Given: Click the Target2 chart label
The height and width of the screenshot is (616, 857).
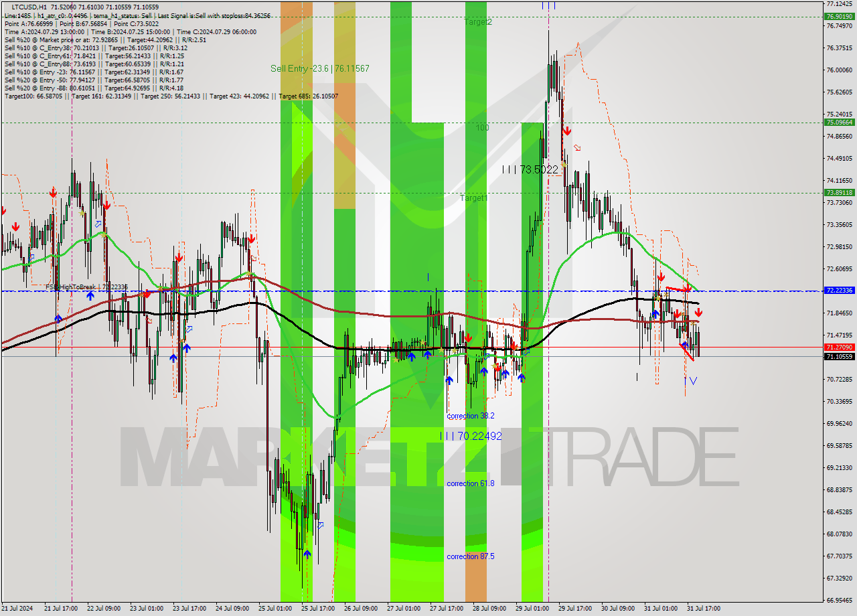Looking at the screenshot, I should (x=478, y=22).
